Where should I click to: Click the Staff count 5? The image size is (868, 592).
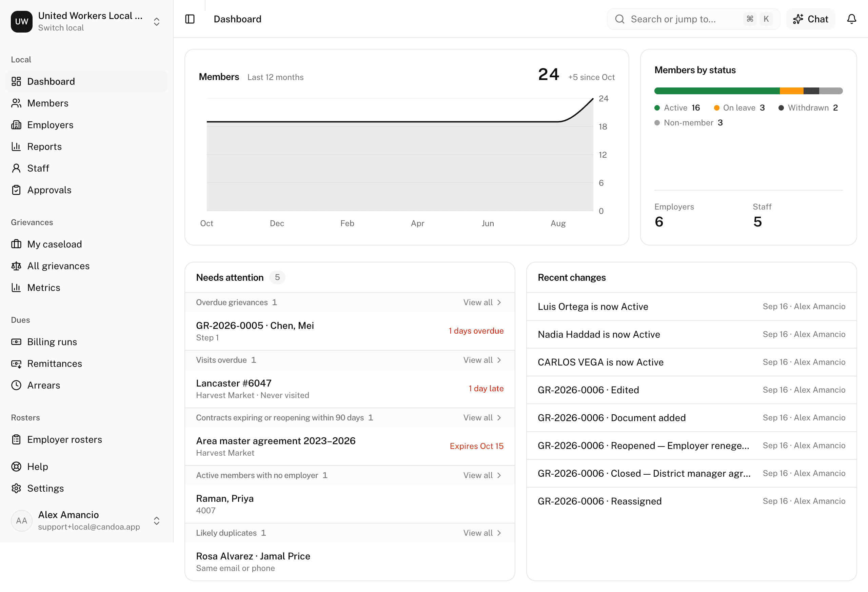757,222
